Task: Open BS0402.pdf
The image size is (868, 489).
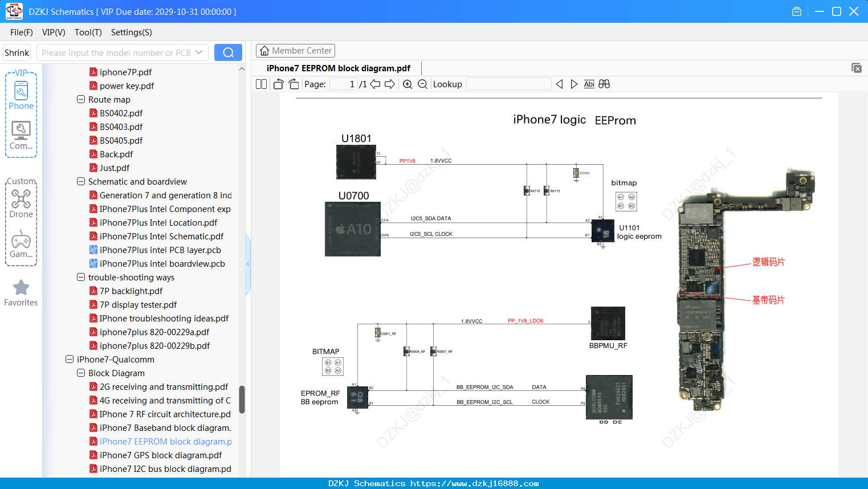Action: [121, 113]
